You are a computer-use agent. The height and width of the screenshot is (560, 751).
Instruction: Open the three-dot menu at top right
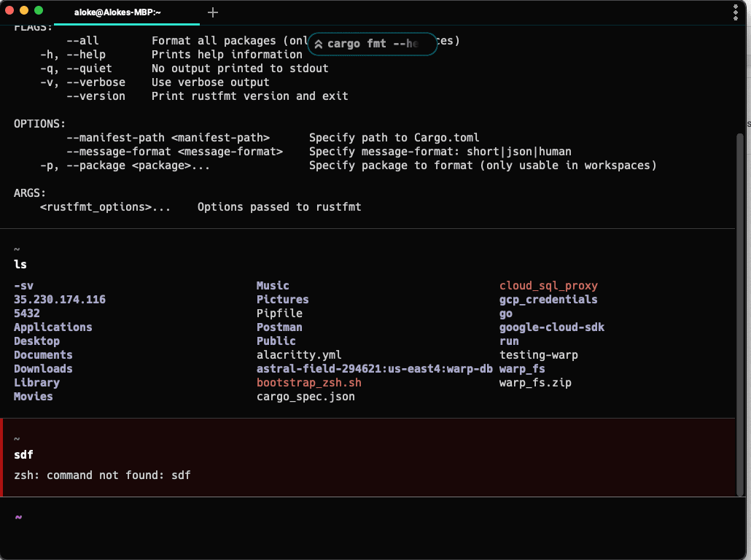pyautogui.click(x=735, y=12)
